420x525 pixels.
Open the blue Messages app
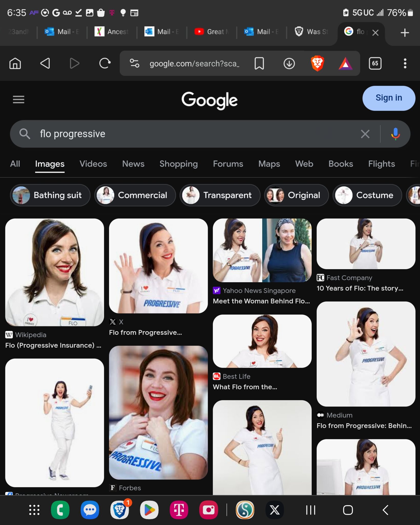[x=90, y=510]
